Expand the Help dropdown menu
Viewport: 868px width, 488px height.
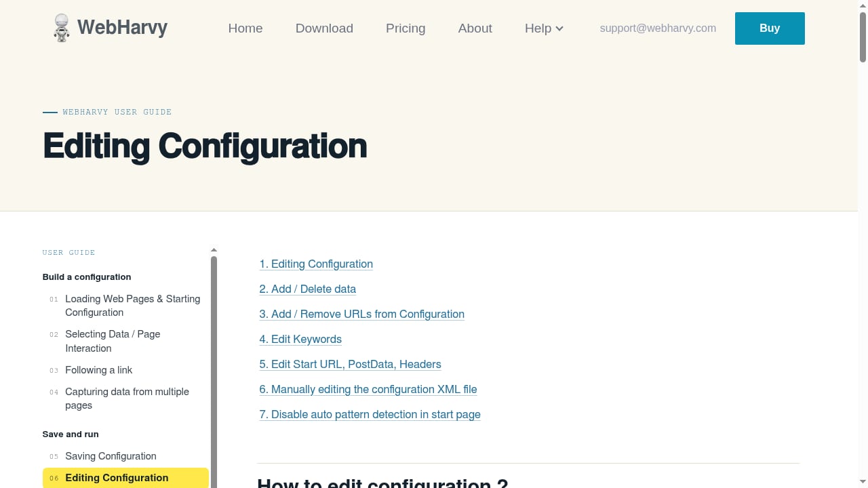click(544, 28)
